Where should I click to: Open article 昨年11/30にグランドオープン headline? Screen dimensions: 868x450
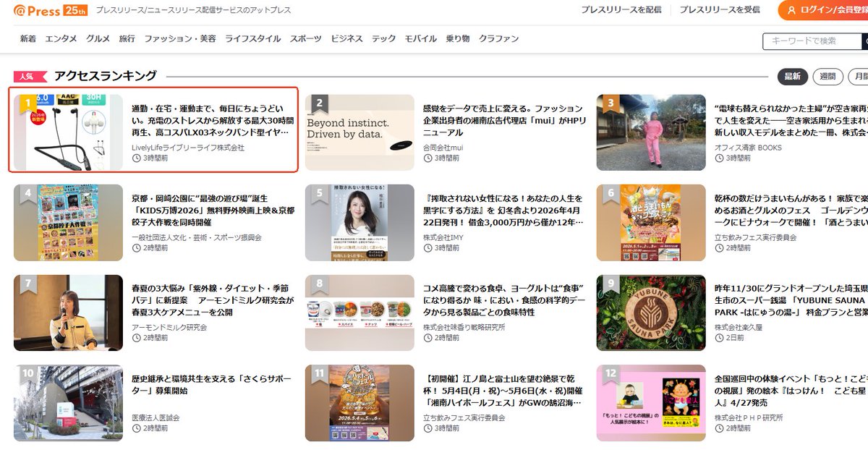[791, 301]
